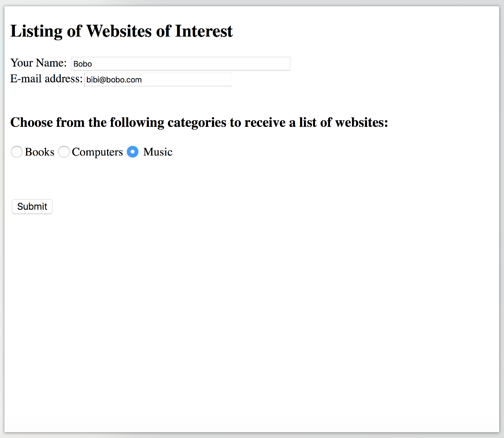The image size is (504, 438).
Task: Focus the Your Name input field
Action: [180, 63]
